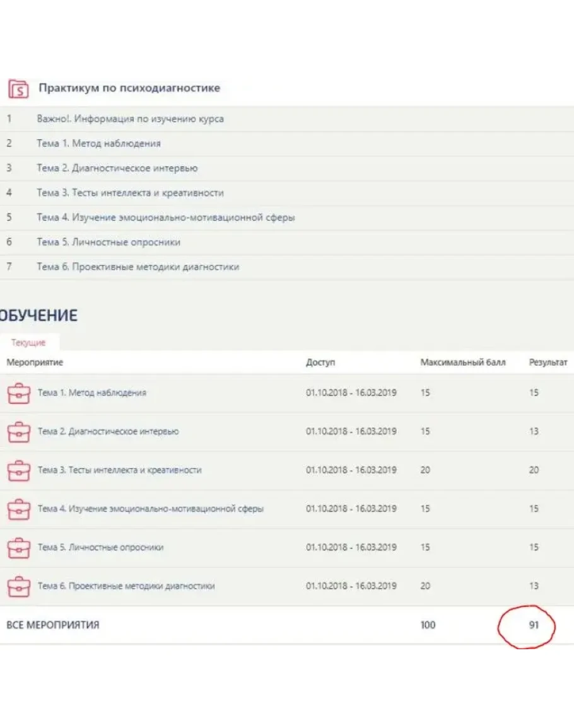Image resolution: width=574 pixels, height=728 pixels.
Task: Open Важно!. Информация по изучению курса item
Action: point(130,118)
